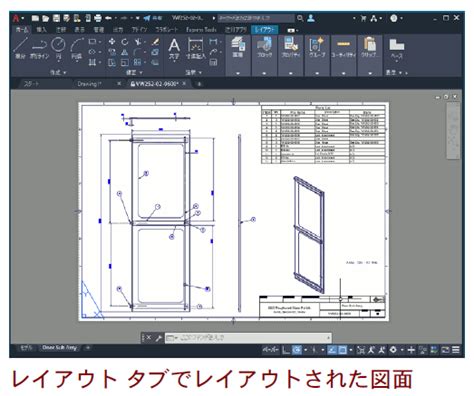The image size is (474, 396).
Task: Open the Start (スタート) tab
Action: pyautogui.click(x=31, y=84)
